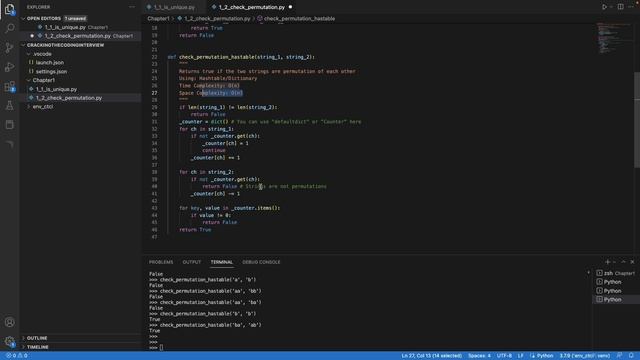Change indentation via Spaces: 4
640x360 pixels.
coord(479,356)
